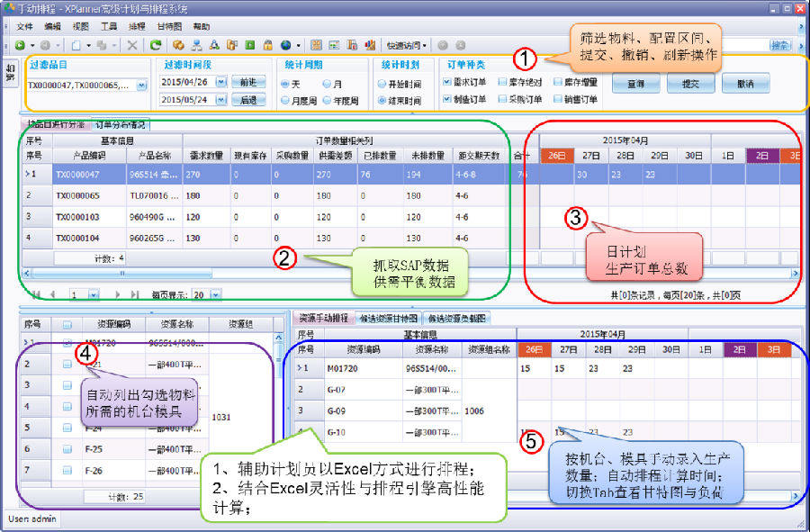The height and width of the screenshot is (532, 810).
Task: Click the green refresh icon in toolbar
Action: 156,44
